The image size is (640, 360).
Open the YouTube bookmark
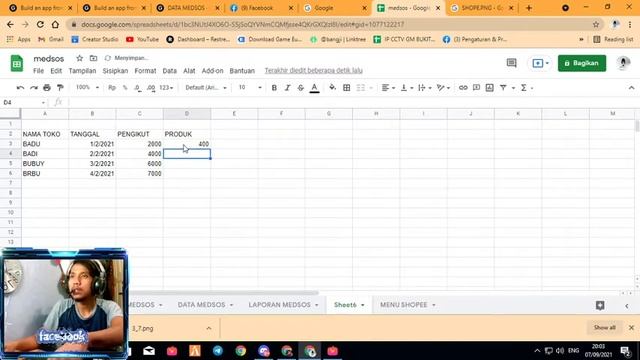pyautogui.click(x=142, y=39)
